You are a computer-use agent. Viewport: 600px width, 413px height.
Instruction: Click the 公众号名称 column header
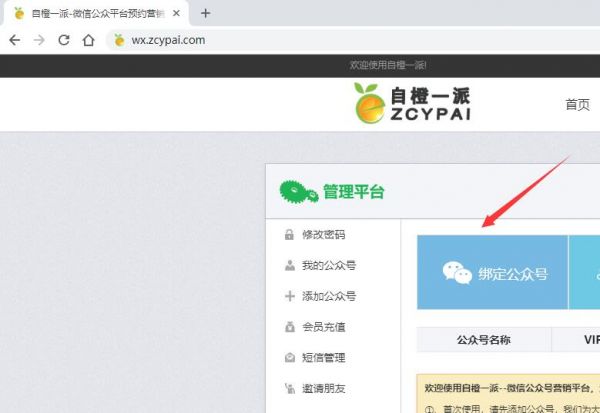[483, 340]
